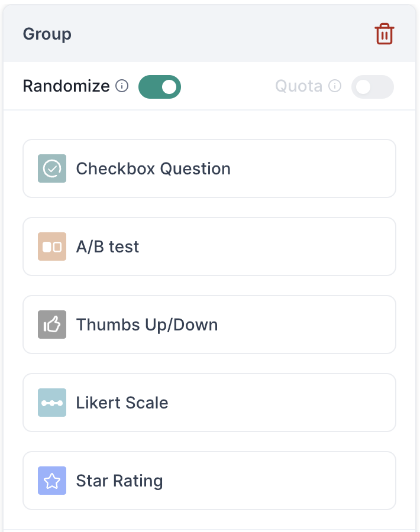The image size is (420, 532).
Task: Click the Thumbs Up/Down gray icon
Action: [x=52, y=325]
